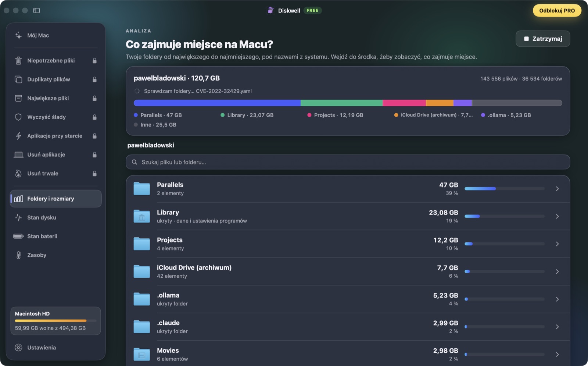The width and height of the screenshot is (588, 366).
Task: Click the Projects · 12,19 GB legend entry
Action: pos(335,115)
